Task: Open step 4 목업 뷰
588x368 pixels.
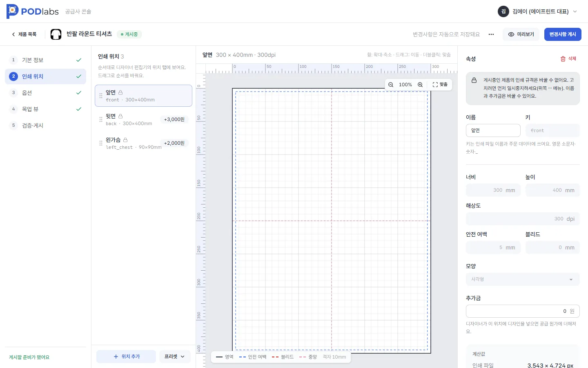Action: 45,109
